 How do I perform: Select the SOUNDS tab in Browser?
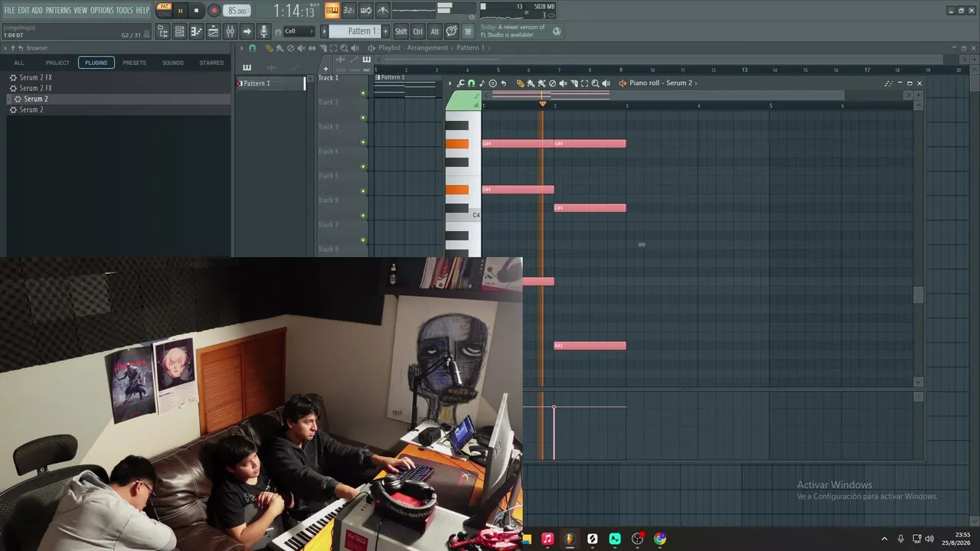click(x=172, y=63)
